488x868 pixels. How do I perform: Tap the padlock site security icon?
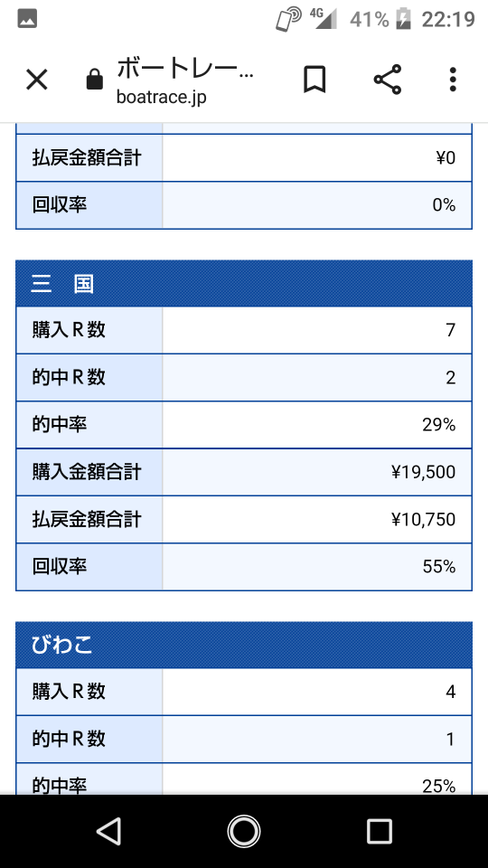[95, 79]
